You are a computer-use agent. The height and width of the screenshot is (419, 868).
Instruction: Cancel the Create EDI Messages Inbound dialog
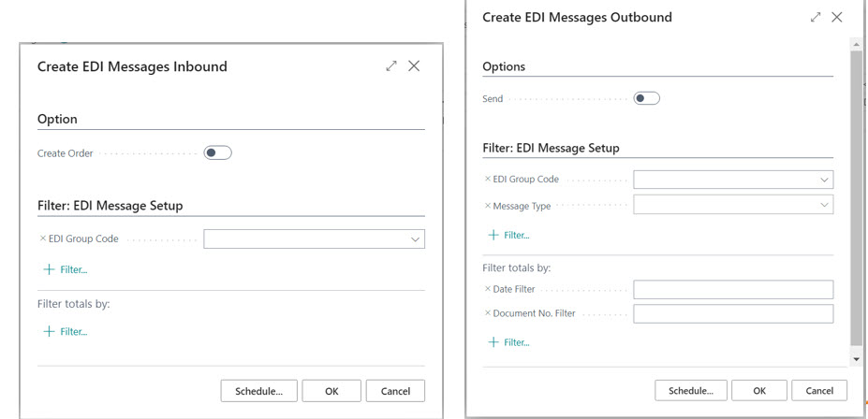click(x=395, y=391)
